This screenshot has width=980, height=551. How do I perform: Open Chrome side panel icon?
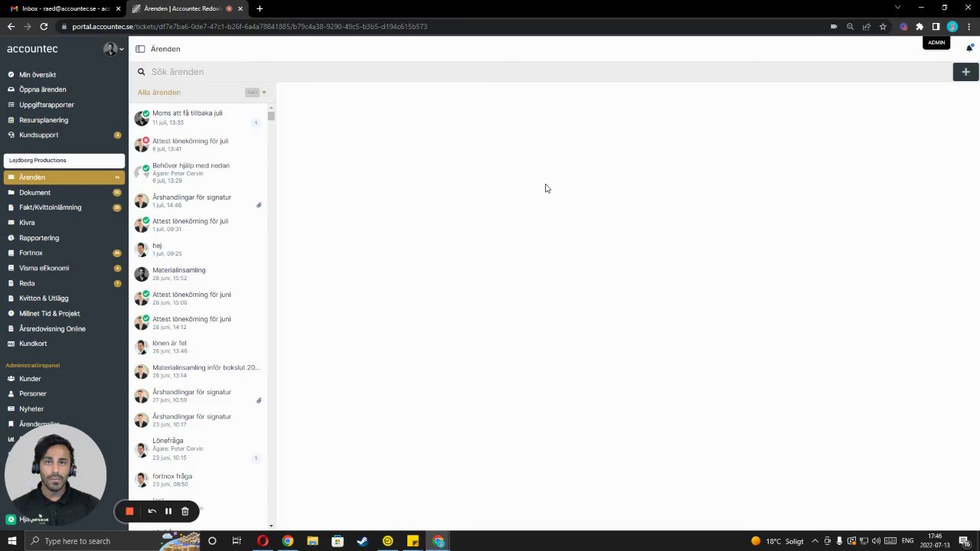936,27
